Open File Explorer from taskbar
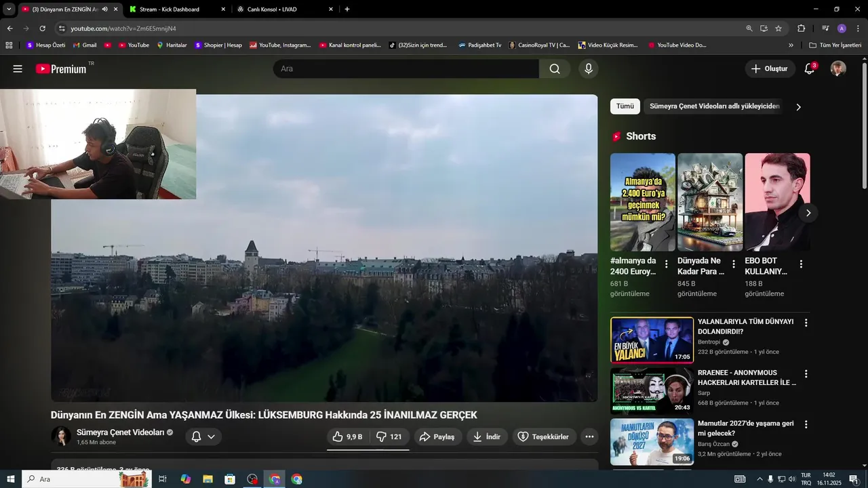The image size is (868, 488). [x=208, y=479]
